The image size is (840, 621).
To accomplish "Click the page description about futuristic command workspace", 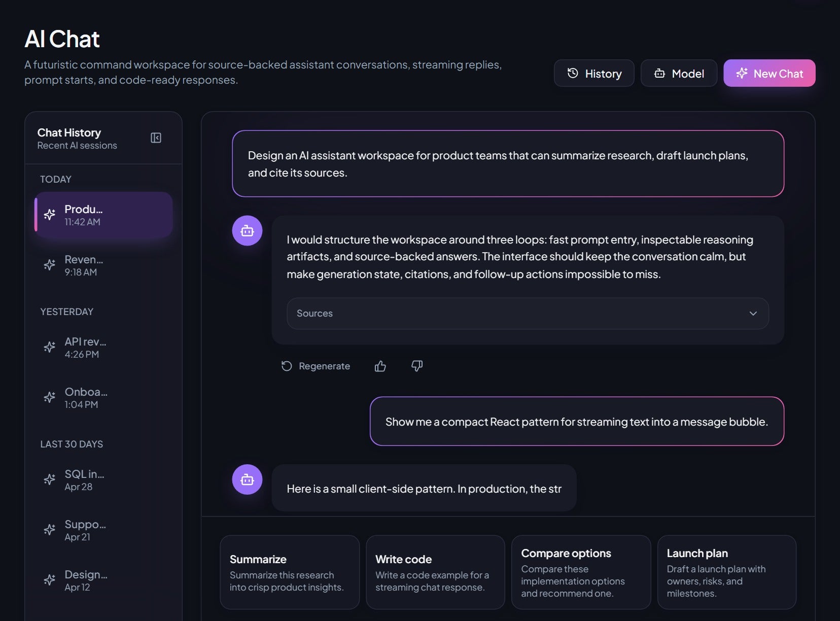I will coord(263,72).
